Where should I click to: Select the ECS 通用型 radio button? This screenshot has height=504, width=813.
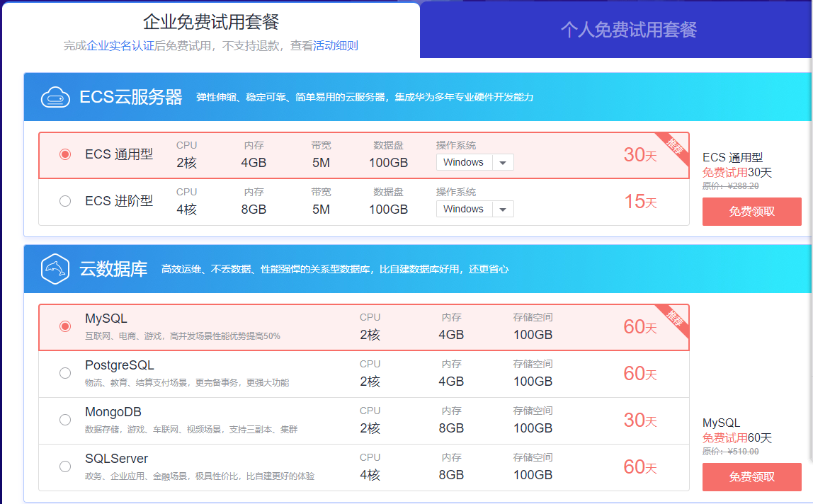click(x=65, y=154)
